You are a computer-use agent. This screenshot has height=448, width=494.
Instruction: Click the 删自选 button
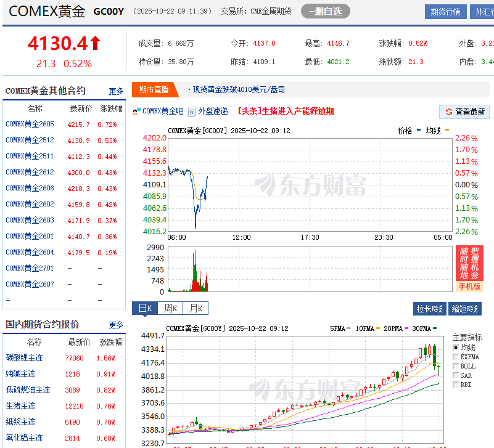[326, 11]
